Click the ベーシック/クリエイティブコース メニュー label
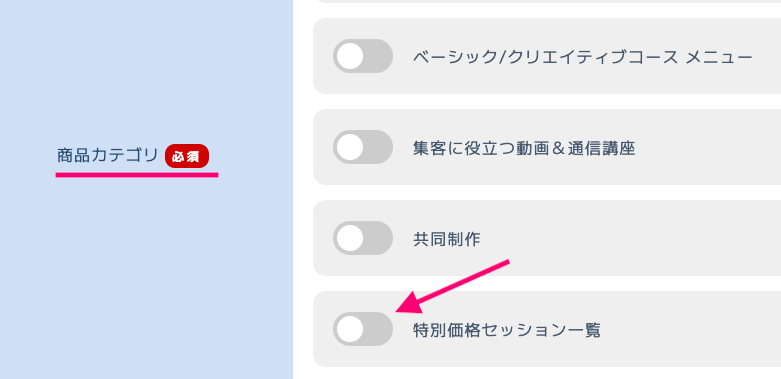The width and height of the screenshot is (781, 379). (x=582, y=57)
